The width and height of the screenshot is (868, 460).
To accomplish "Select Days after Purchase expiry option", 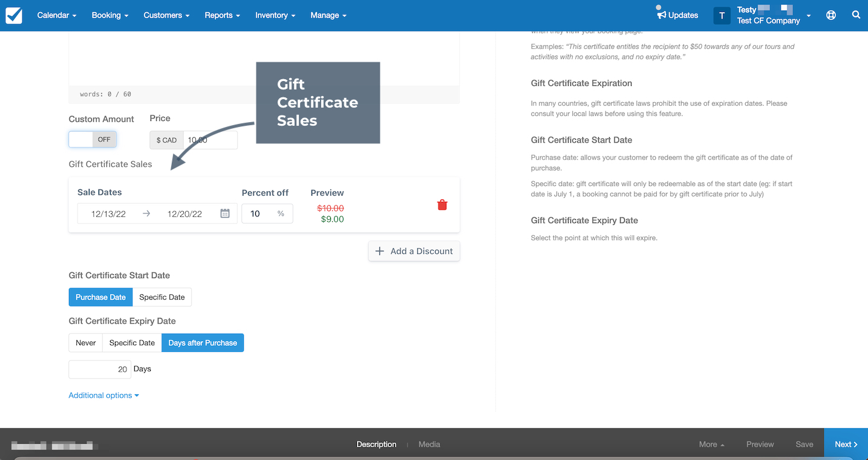I will pyautogui.click(x=203, y=343).
